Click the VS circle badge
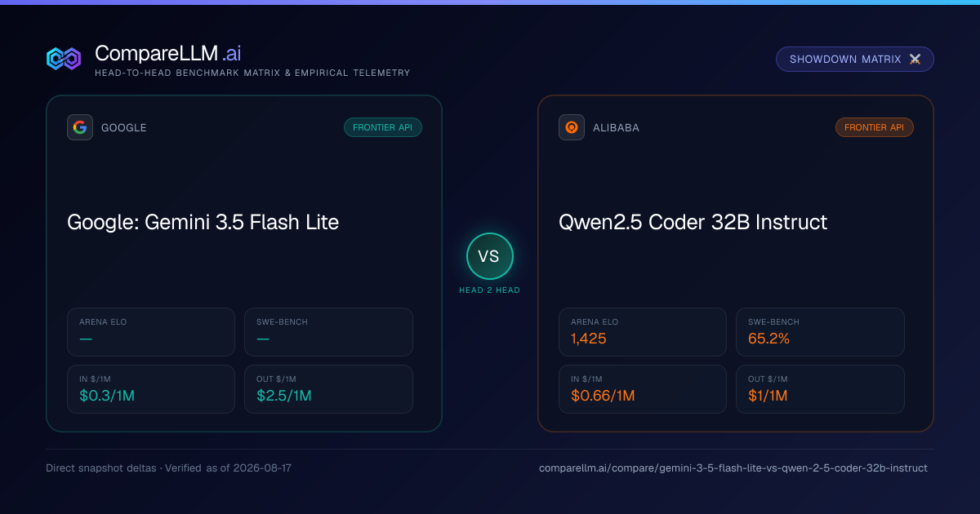The width and height of the screenshot is (980, 514). (489, 256)
